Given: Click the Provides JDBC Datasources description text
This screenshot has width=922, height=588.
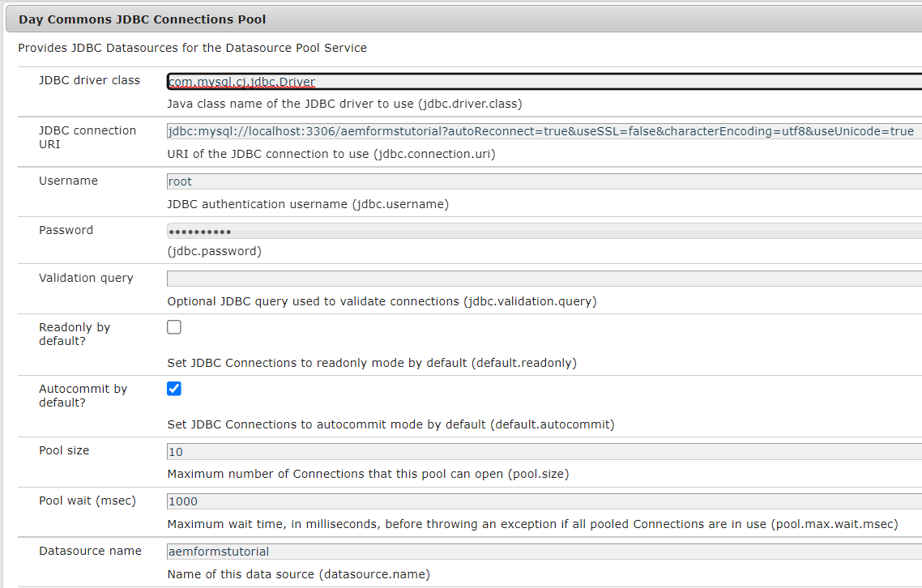Looking at the screenshot, I should tap(192, 48).
